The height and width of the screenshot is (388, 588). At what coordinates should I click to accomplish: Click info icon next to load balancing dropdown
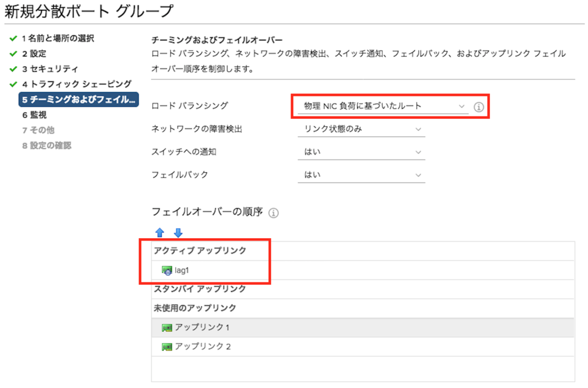(478, 107)
